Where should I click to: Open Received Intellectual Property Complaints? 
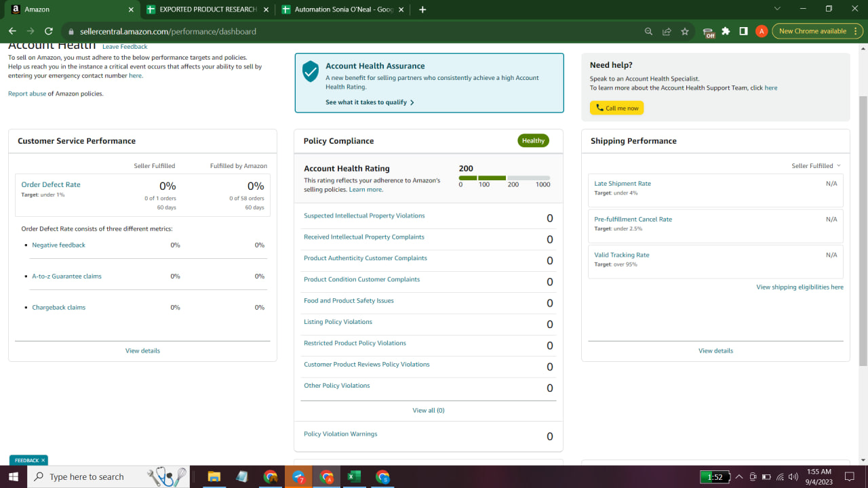[x=364, y=237]
